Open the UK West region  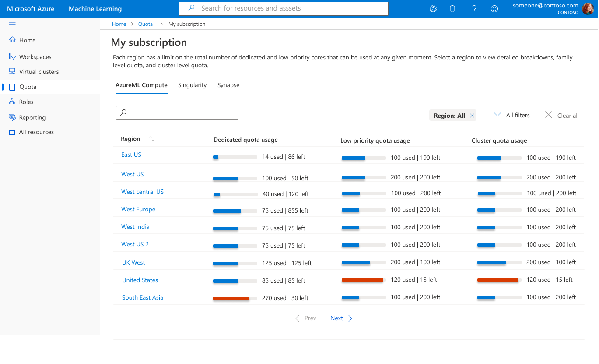click(133, 262)
